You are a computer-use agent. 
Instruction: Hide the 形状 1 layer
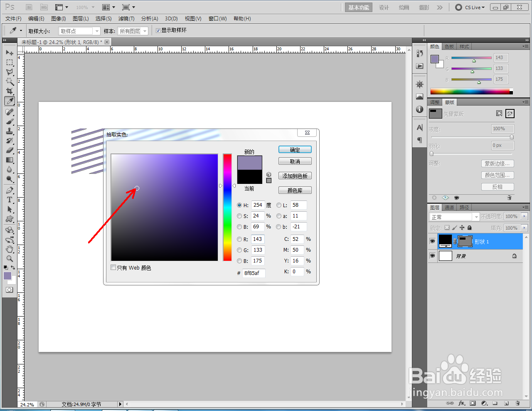(432, 241)
